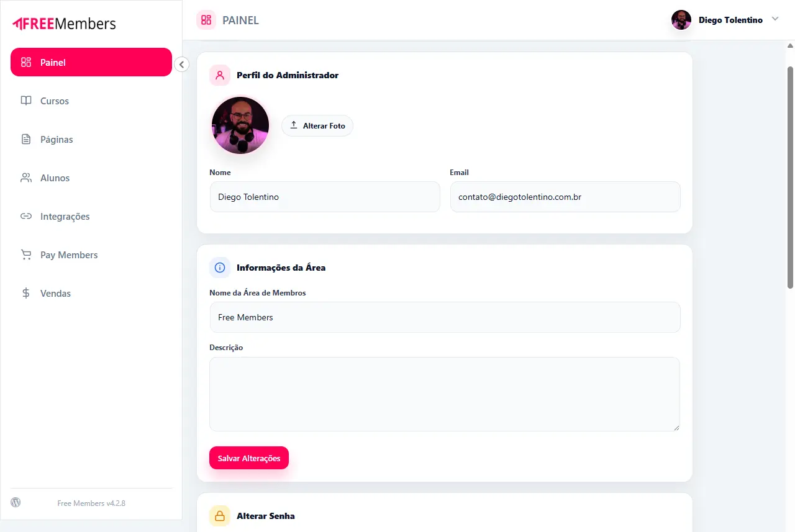795x532 pixels.
Task: Click the Perfil do Administrador user icon
Action: pyautogui.click(x=220, y=75)
